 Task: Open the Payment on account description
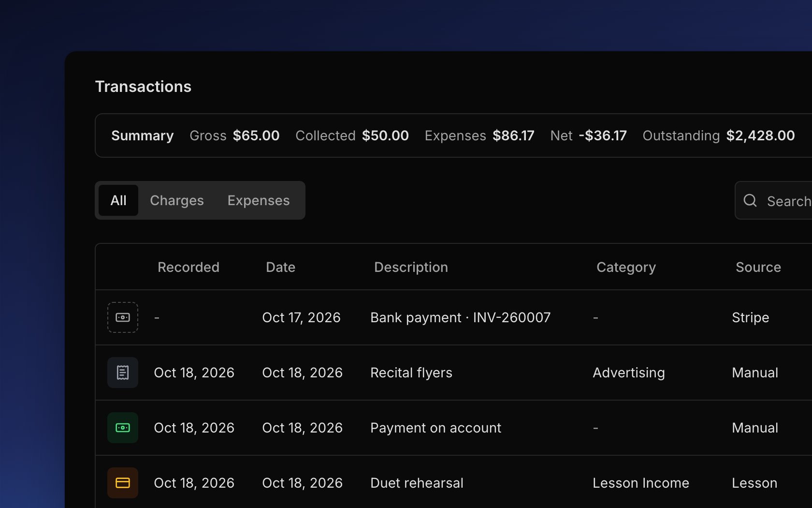pos(435,428)
